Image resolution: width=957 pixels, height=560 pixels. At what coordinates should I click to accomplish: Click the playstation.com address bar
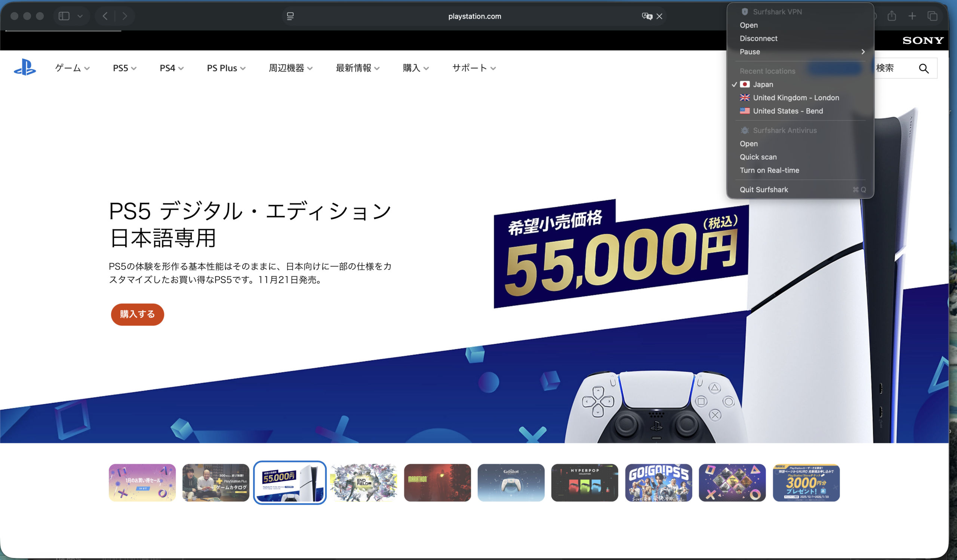click(x=474, y=16)
